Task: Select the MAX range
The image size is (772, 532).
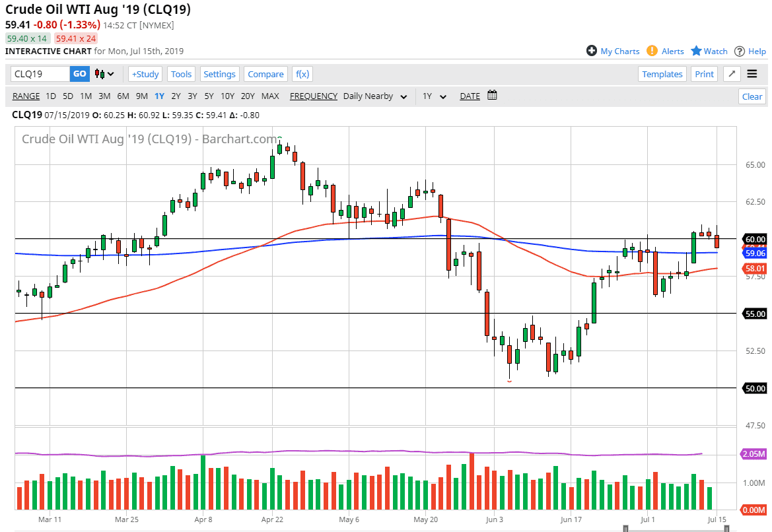Action: pyautogui.click(x=270, y=96)
